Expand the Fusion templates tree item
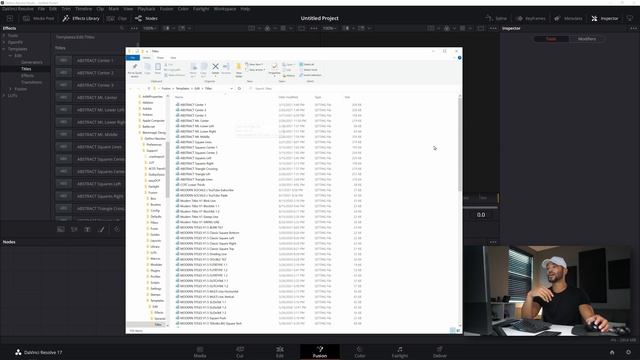640x360 pixels. pos(11,89)
